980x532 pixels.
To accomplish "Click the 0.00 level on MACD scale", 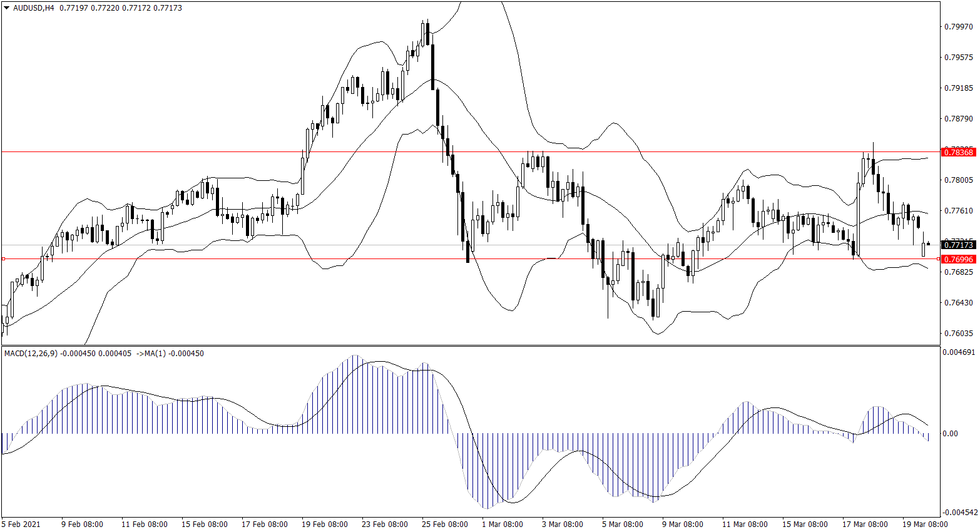I will click(950, 433).
